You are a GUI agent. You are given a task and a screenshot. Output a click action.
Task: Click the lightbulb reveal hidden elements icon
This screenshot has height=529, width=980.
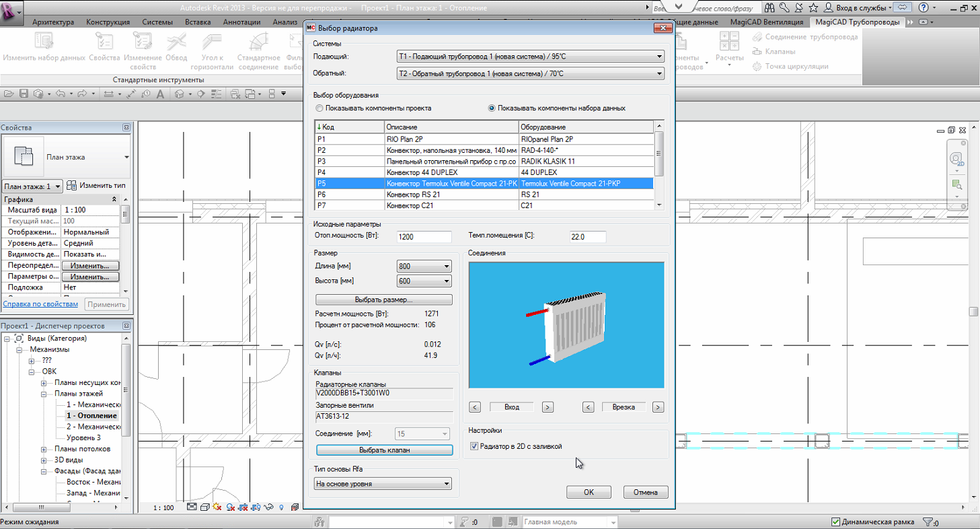(280, 507)
